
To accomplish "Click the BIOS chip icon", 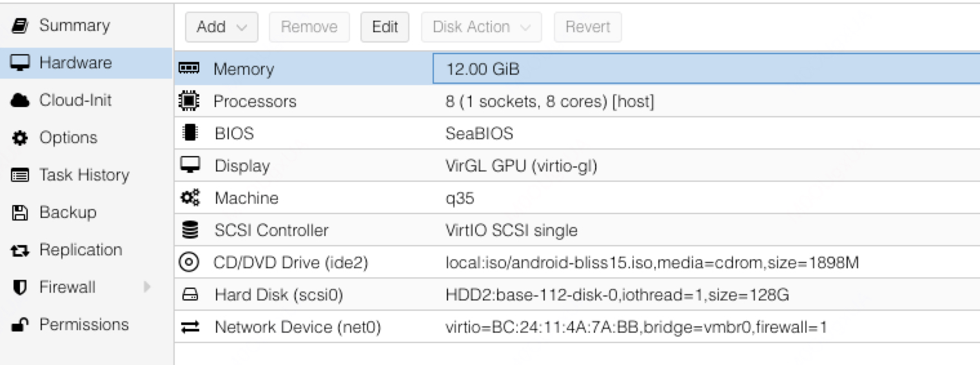I will [189, 133].
